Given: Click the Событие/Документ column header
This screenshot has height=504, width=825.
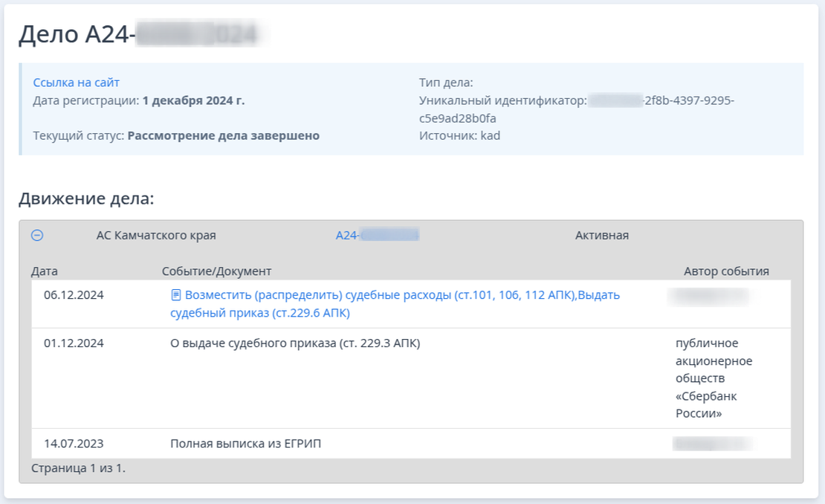Looking at the screenshot, I should pyautogui.click(x=217, y=271).
